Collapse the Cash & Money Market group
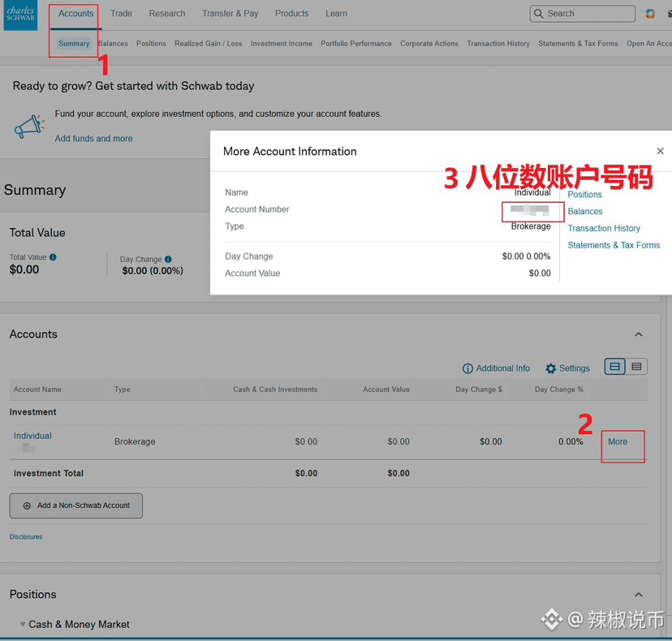 point(23,624)
